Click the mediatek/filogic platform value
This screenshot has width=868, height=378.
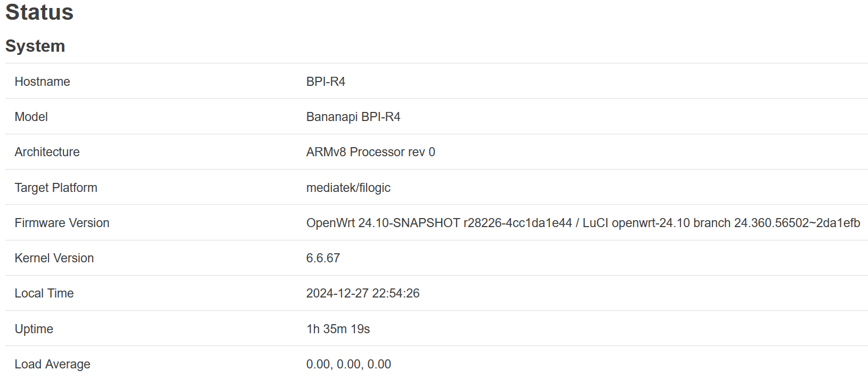(348, 188)
